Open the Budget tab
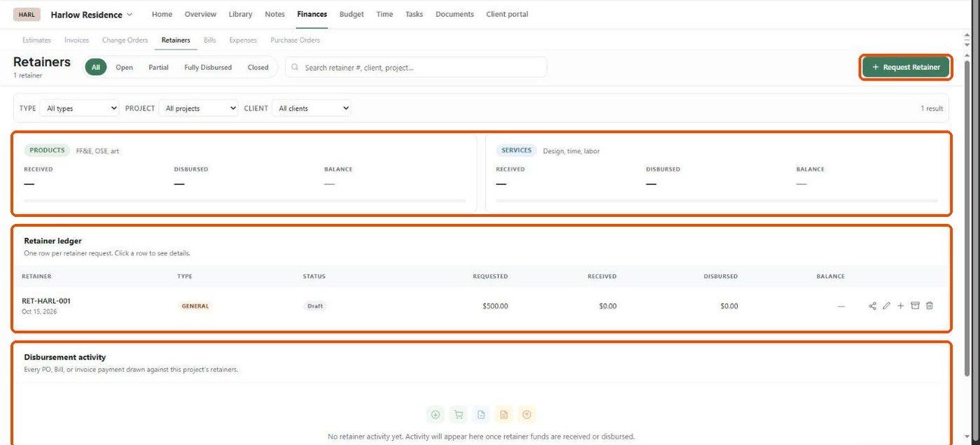Image resolution: width=980 pixels, height=445 pixels. 351,14
